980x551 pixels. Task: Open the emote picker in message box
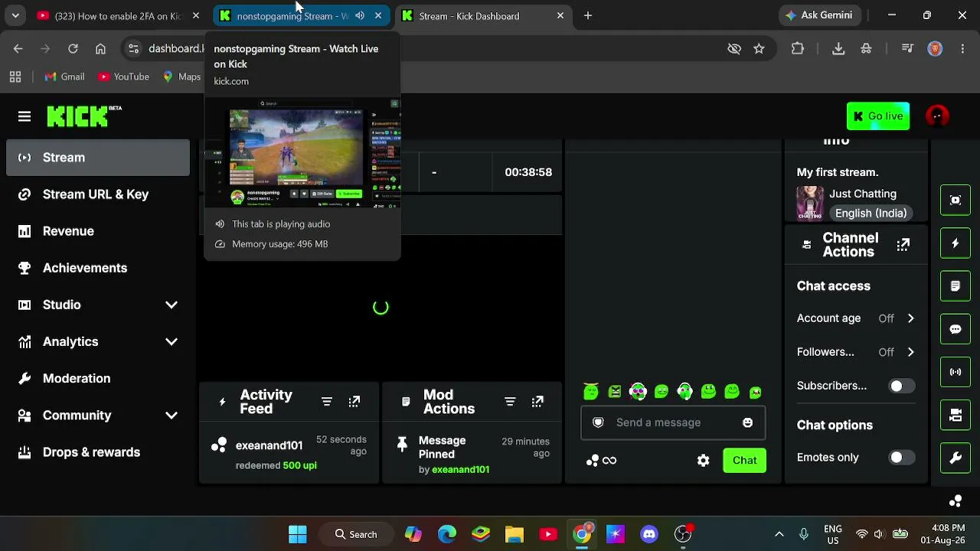748,422
